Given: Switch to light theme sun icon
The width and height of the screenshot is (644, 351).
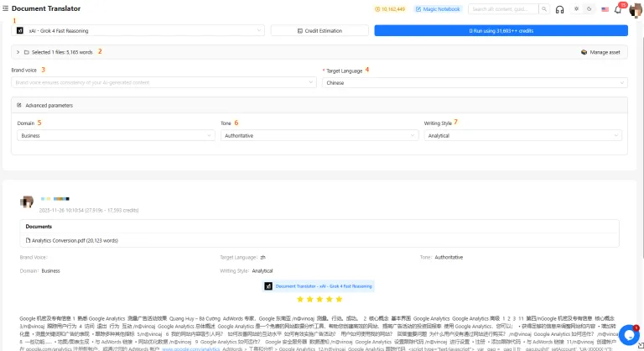Looking at the screenshot, I should [x=576, y=9].
